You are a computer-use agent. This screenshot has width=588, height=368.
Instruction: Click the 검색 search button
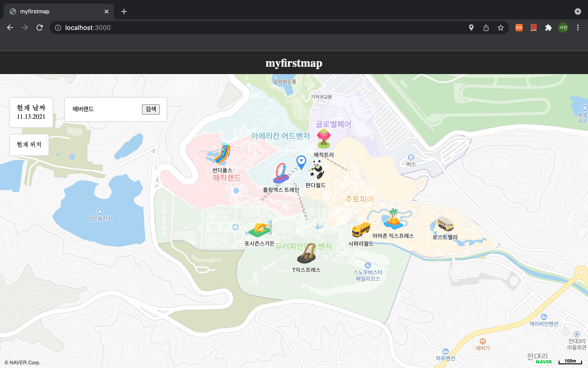coord(151,109)
